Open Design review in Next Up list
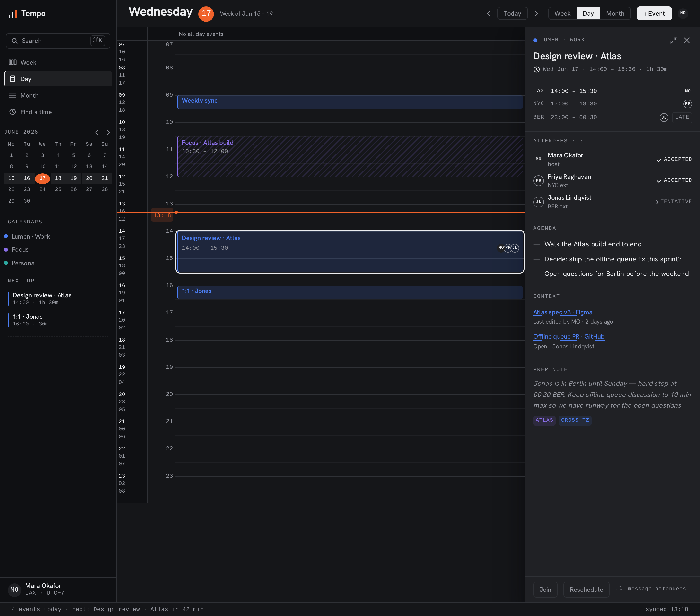 pyautogui.click(x=58, y=299)
